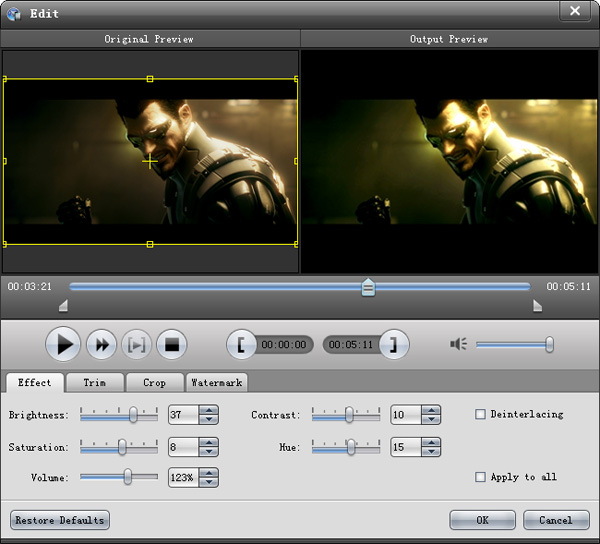Decrease Hue with the down arrow

point(431,451)
